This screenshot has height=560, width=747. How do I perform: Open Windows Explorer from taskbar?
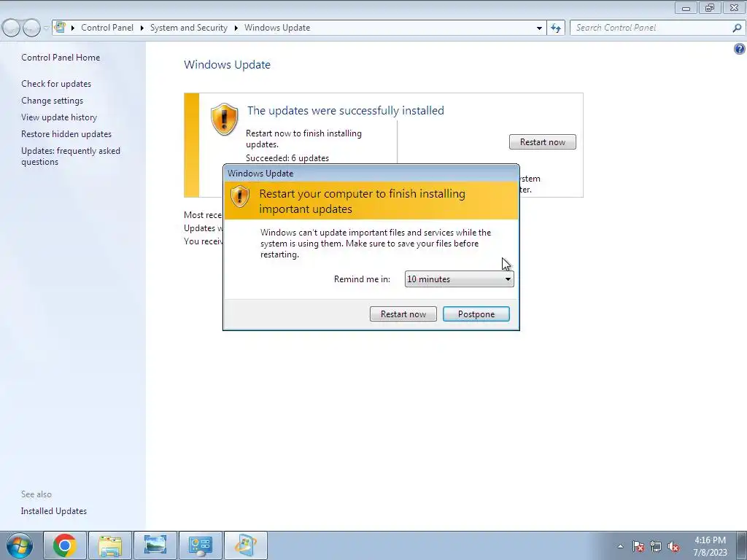[110, 545]
